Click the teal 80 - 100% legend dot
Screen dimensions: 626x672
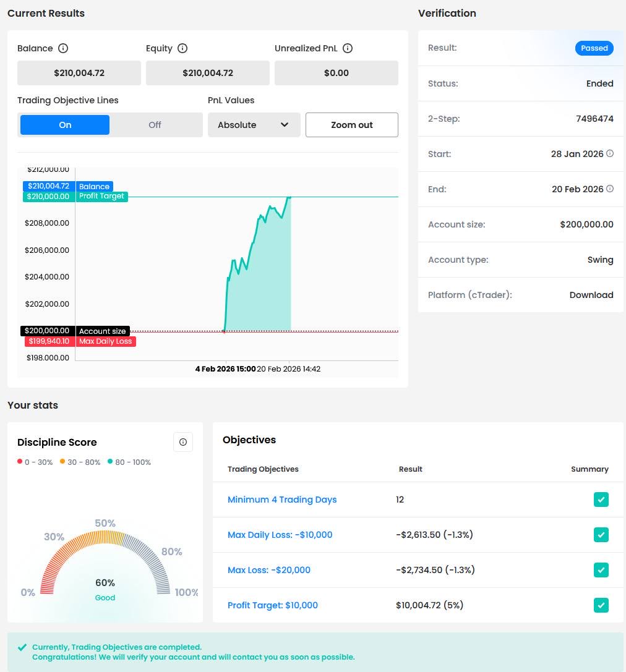[110, 462]
